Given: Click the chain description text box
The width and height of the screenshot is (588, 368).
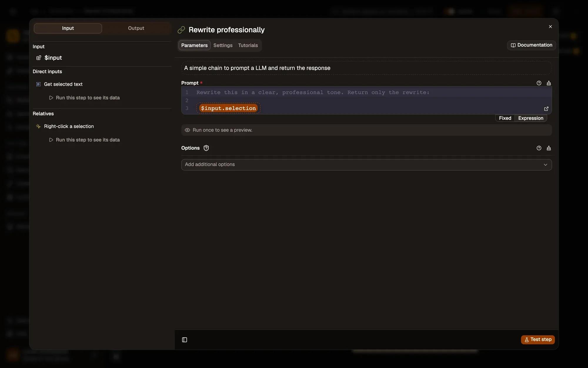Looking at the screenshot, I should pos(366,68).
